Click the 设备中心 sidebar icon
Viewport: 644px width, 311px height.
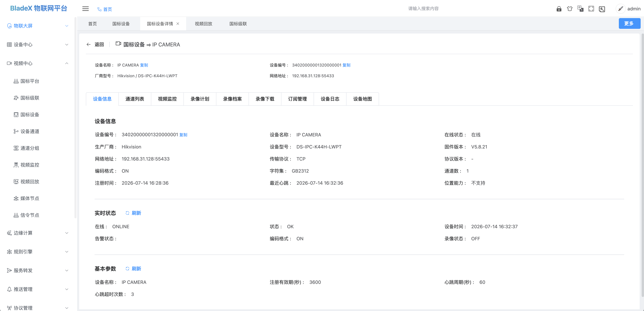coord(9,44)
